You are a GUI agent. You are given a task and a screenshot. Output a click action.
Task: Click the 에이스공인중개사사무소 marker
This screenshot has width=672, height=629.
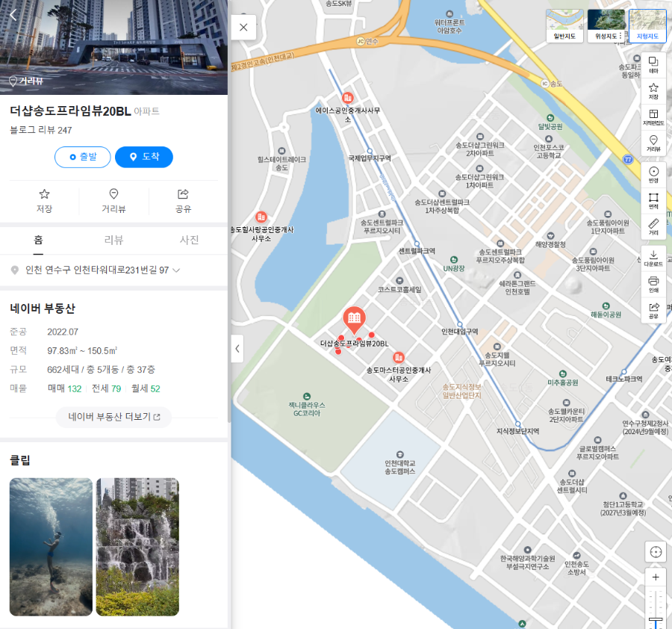point(347,97)
